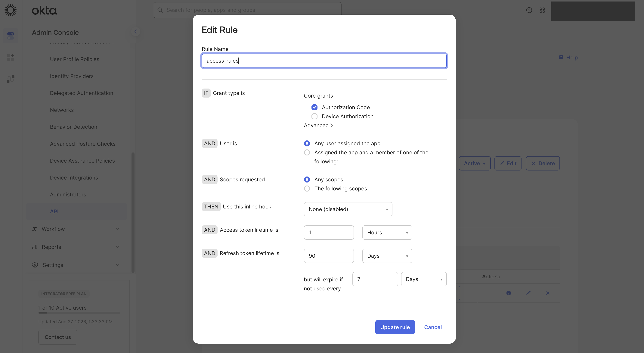Click the search magnifier icon
This screenshot has height=353, width=644.
click(160, 10)
